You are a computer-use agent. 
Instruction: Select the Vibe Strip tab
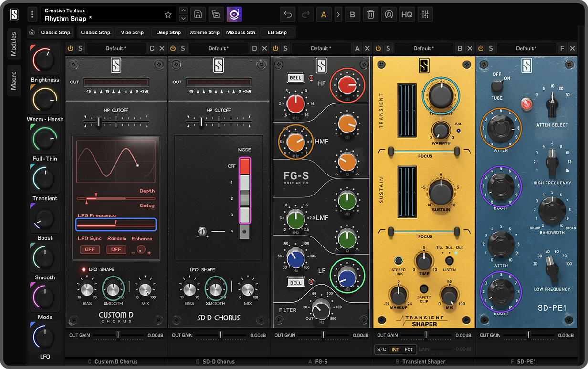[x=132, y=32]
